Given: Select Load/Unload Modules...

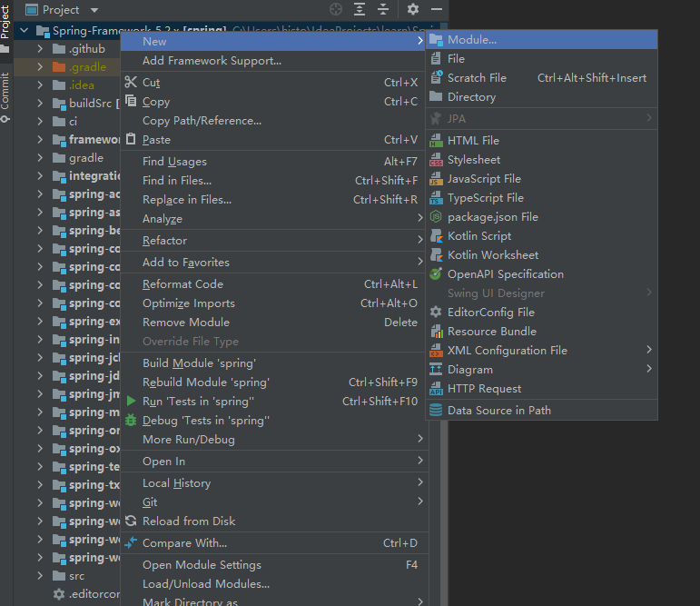Looking at the screenshot, I should [274, 583].
